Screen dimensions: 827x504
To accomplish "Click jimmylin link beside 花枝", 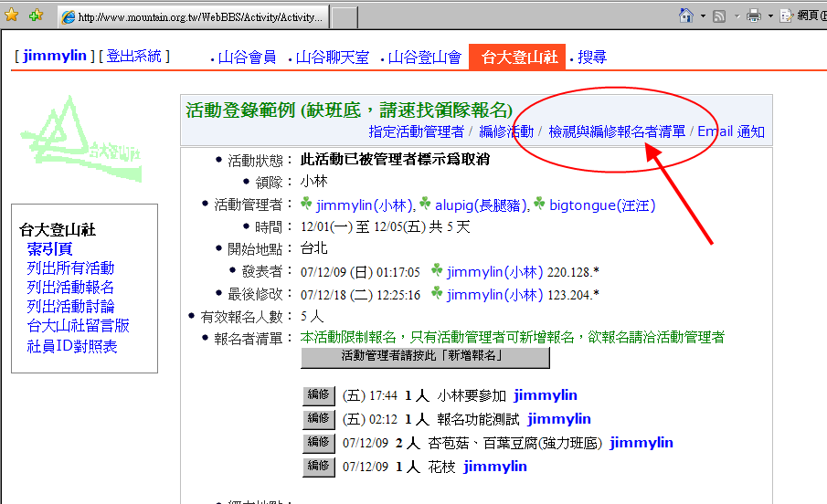I will coord(495,466).
